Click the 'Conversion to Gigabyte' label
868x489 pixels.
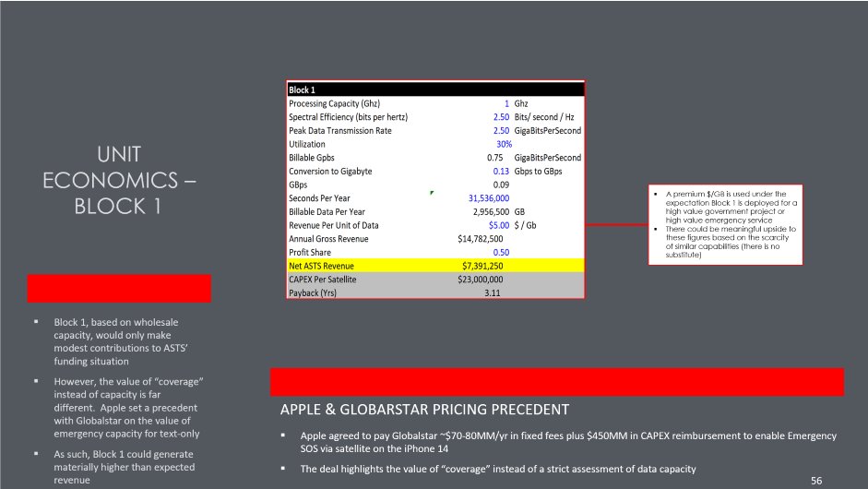point(330,171)
